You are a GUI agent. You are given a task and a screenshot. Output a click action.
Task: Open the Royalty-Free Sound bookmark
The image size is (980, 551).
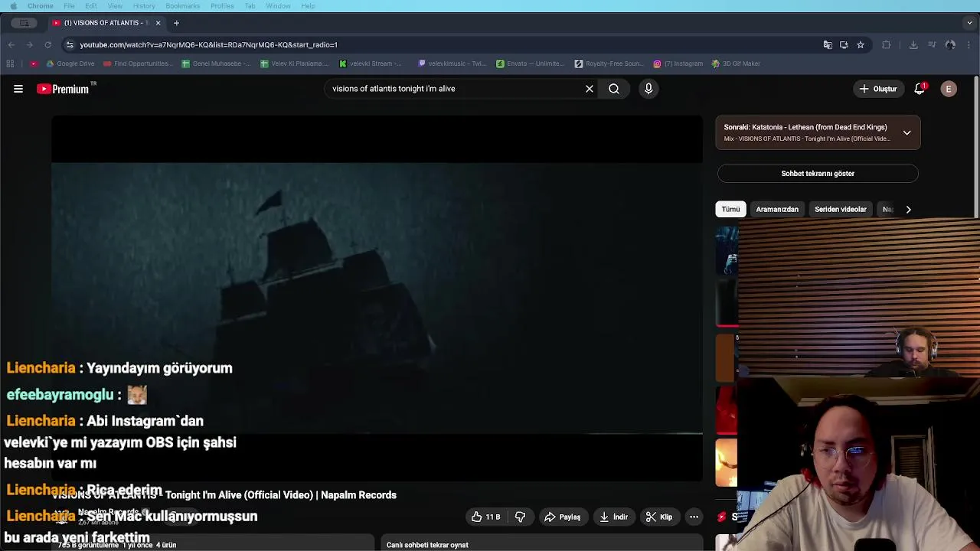pyautogui.click(x=609, y=64)
